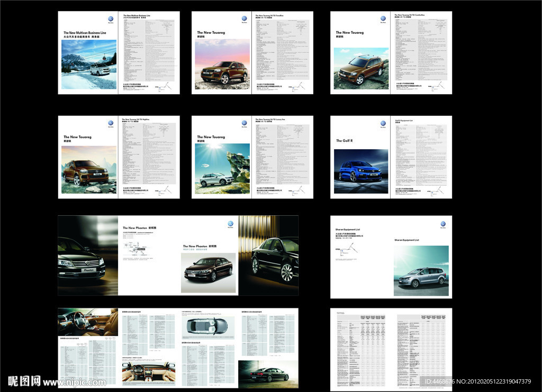Click the VW logo on the pink-sky Touareg cover
The image size is (542, 392).
pos(244,19)
